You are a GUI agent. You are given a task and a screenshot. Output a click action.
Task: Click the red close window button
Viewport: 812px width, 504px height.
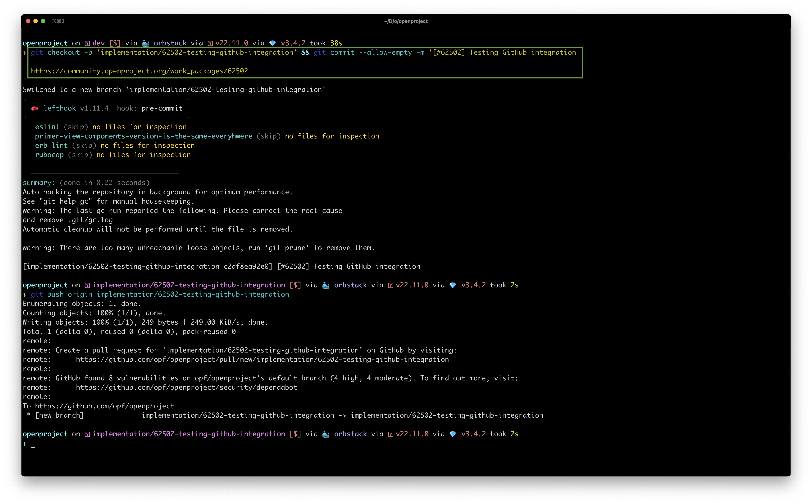(x=28, y=21)
